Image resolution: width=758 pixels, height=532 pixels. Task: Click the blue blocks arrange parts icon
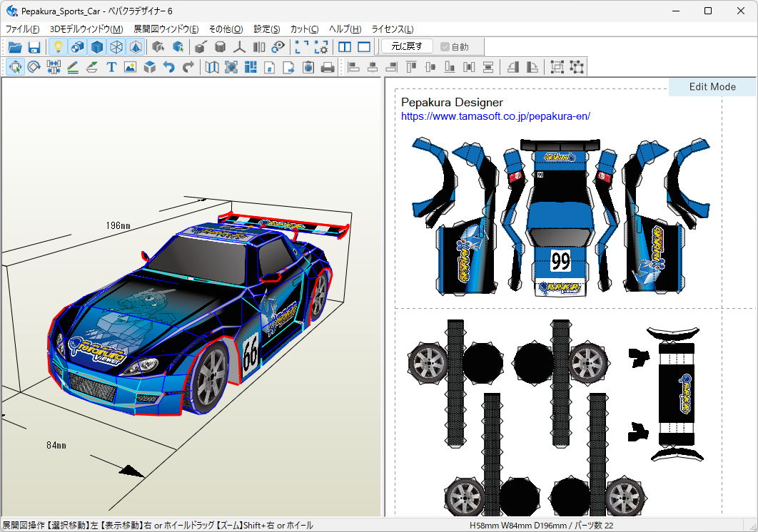[251, 67]
